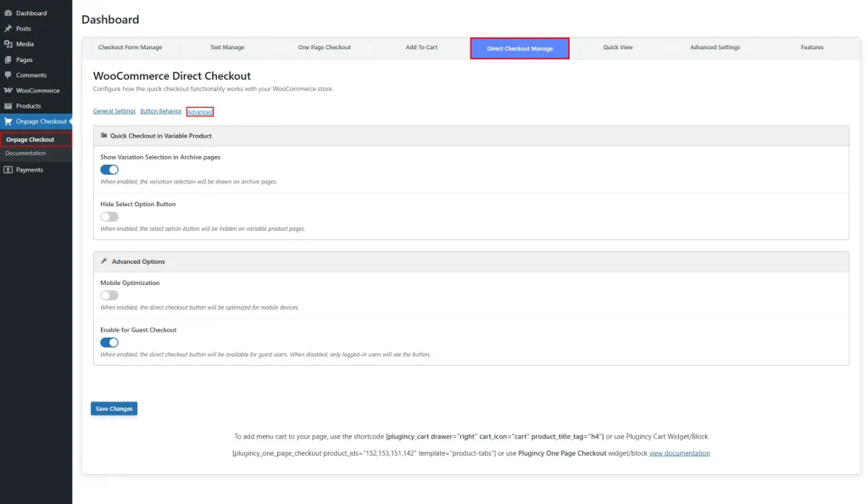Select the Direct Checkout Manage tab
Screen dimensions: 868x504
click(x=520, y=48)
